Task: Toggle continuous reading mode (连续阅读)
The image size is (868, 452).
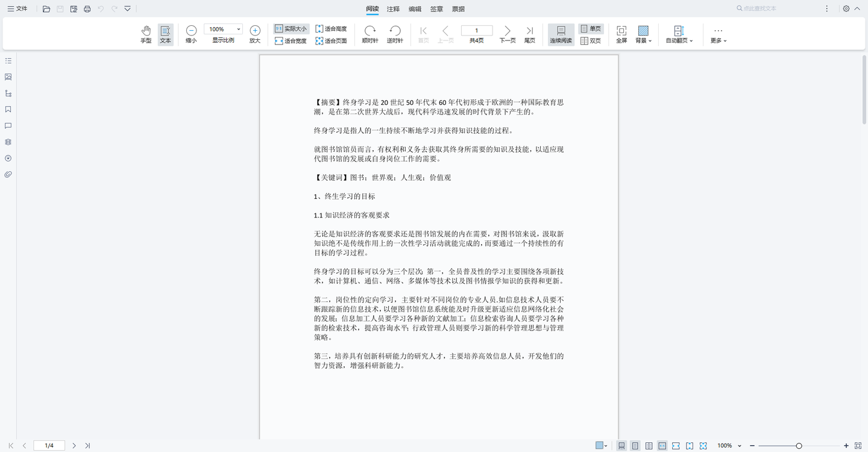Action: (561, 34)
